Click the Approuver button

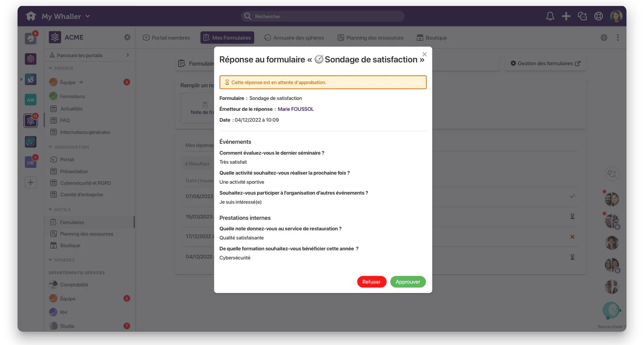(408, 282)
